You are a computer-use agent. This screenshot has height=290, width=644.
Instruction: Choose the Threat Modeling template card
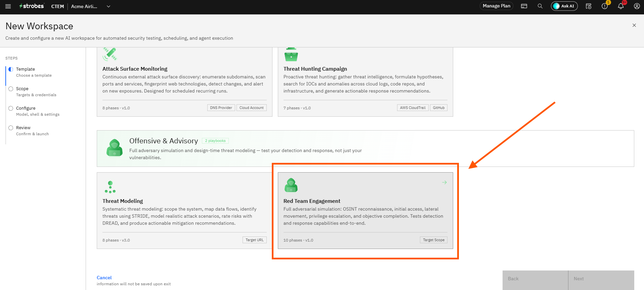pos(184,211)
